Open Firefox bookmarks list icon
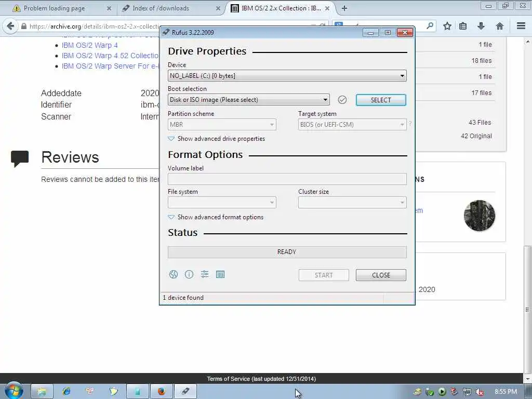 pyautogui.click(x=463, y=26)
